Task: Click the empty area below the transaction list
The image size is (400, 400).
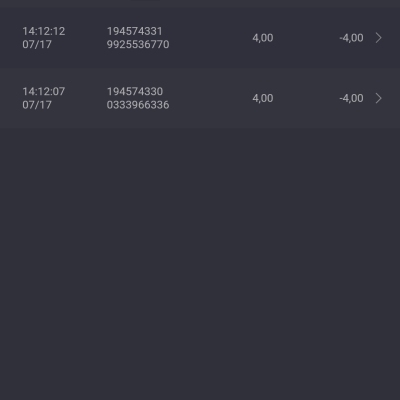Action: coord(200,264)
